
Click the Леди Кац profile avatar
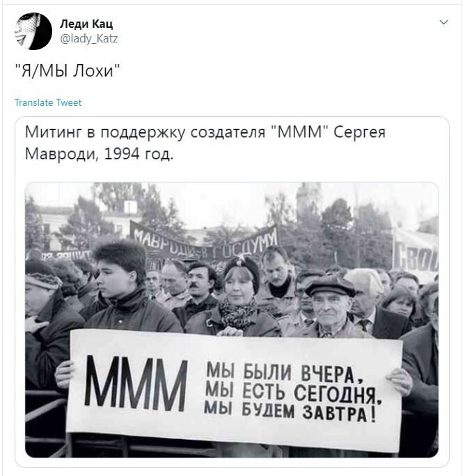(x=33, y=31)
